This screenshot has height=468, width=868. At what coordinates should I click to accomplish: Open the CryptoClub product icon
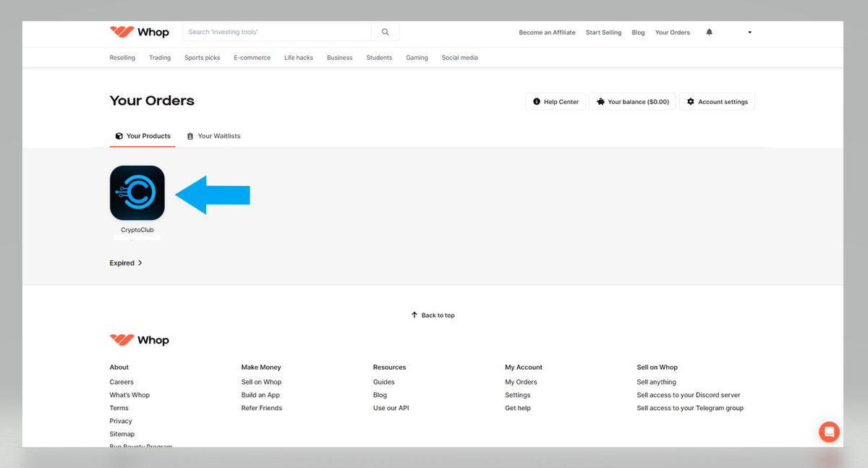137,193
